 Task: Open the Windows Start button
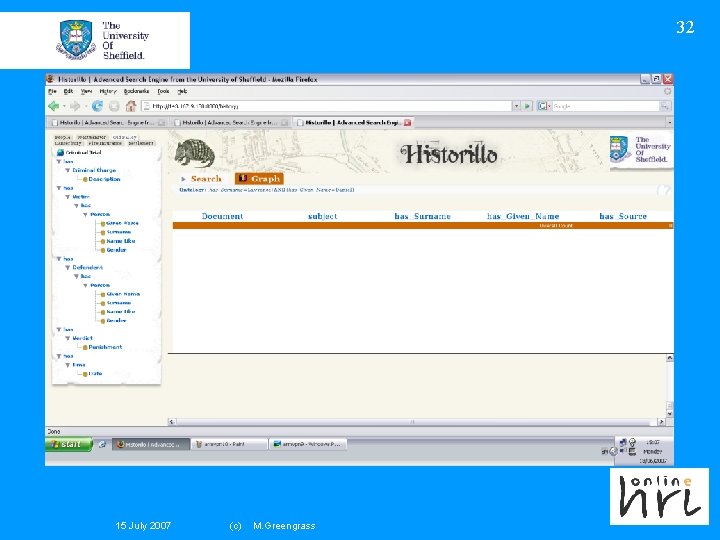(x=68, y=444)
